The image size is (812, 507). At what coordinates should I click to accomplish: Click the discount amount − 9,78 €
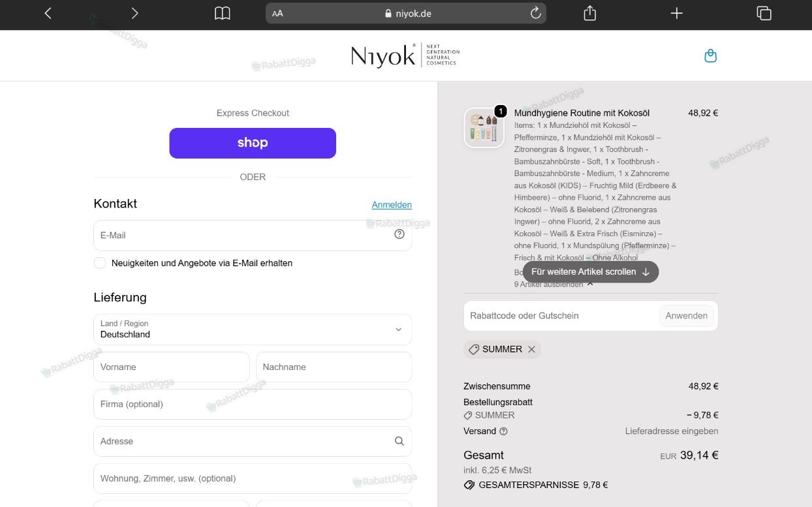point(702,415)
